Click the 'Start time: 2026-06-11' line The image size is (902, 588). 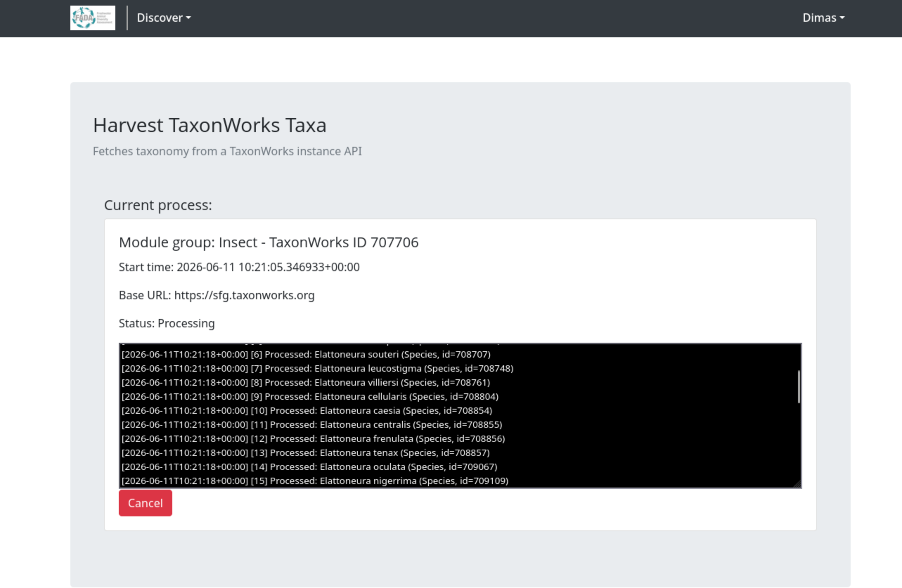pos(239,267)
